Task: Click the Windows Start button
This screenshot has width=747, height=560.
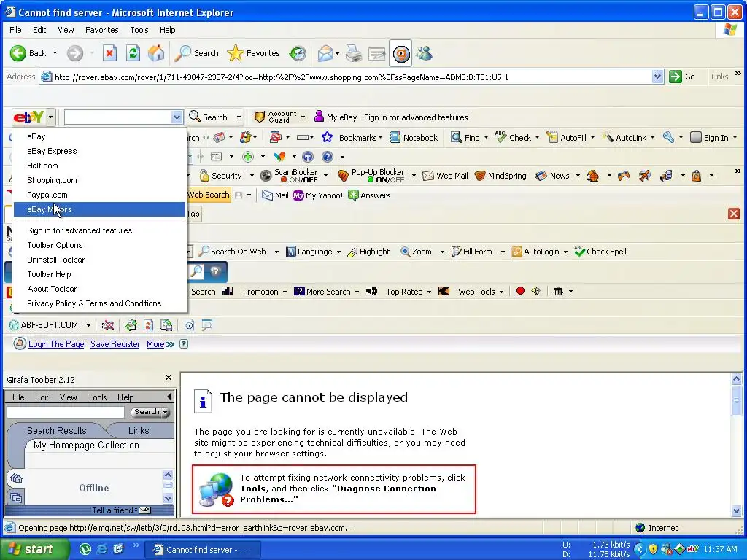Action: click(x=34, y=549)
